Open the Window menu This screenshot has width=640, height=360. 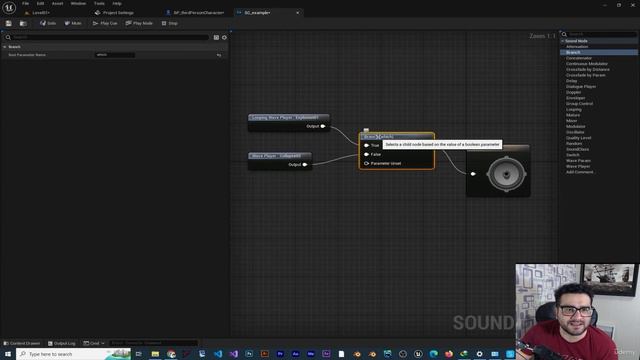point(78,3)
